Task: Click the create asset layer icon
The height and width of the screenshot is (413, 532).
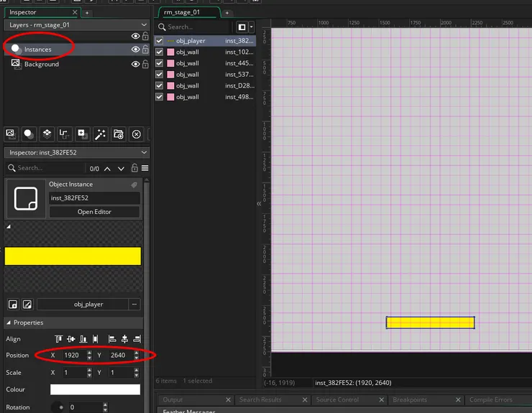Action: (83, 134)
